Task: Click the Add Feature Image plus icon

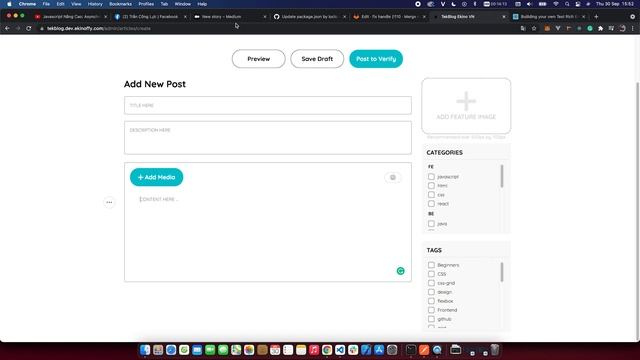Action: (x=466, y=100)
